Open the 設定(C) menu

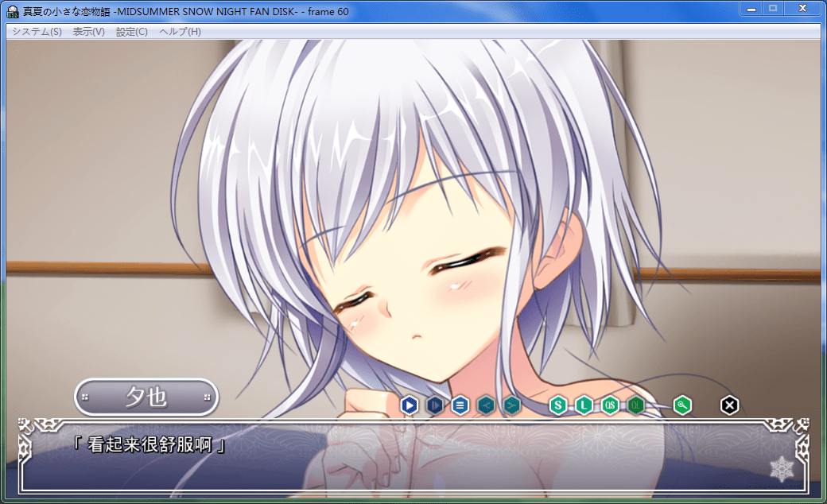coord(131,32)
